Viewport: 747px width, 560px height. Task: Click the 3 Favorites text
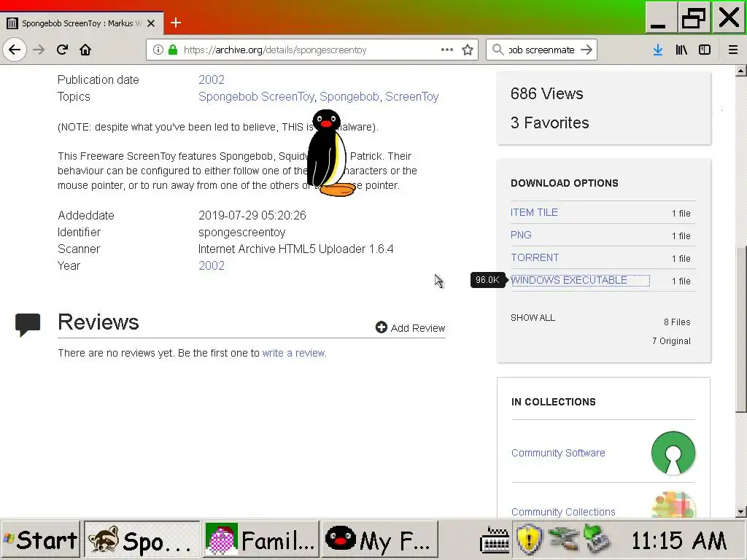point(550,122)
